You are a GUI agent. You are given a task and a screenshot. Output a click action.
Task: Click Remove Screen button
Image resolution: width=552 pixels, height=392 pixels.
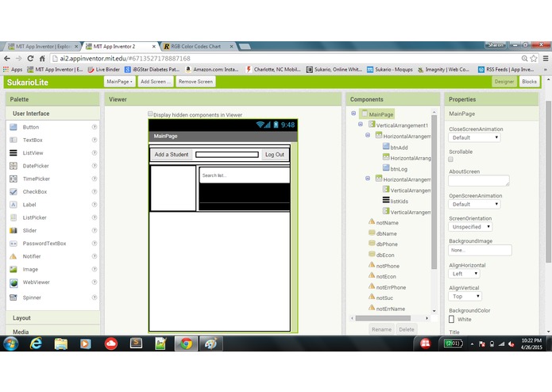195,82
